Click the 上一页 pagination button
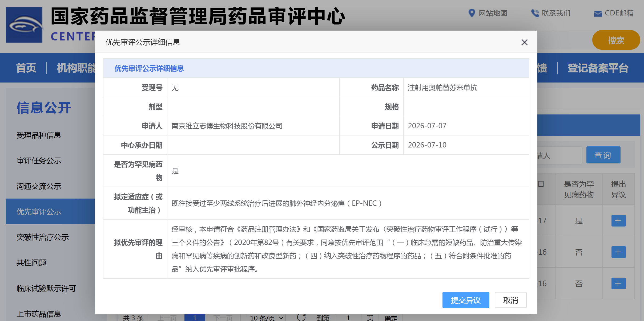The width and height of the screenshot is (644, 321). (167, 318)
